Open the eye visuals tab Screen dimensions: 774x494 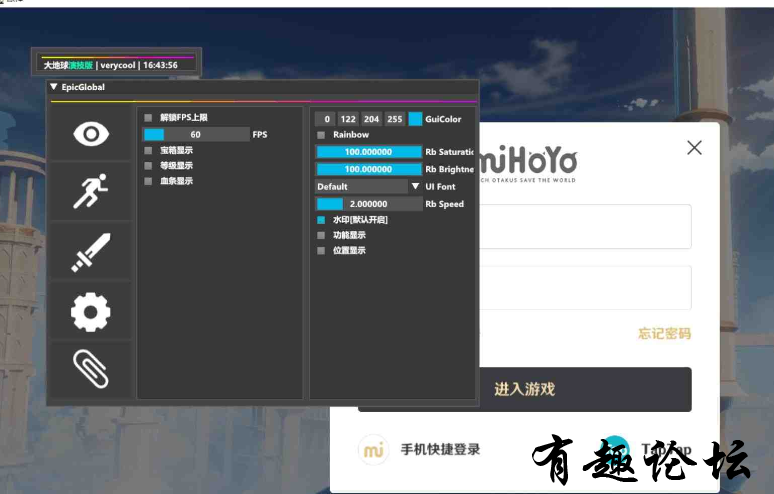[91, 134]
